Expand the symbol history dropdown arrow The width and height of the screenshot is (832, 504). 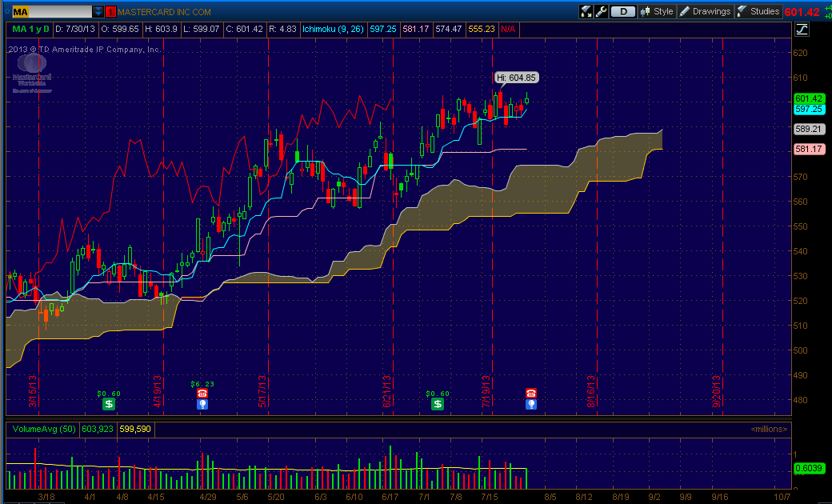coord(98,12)
